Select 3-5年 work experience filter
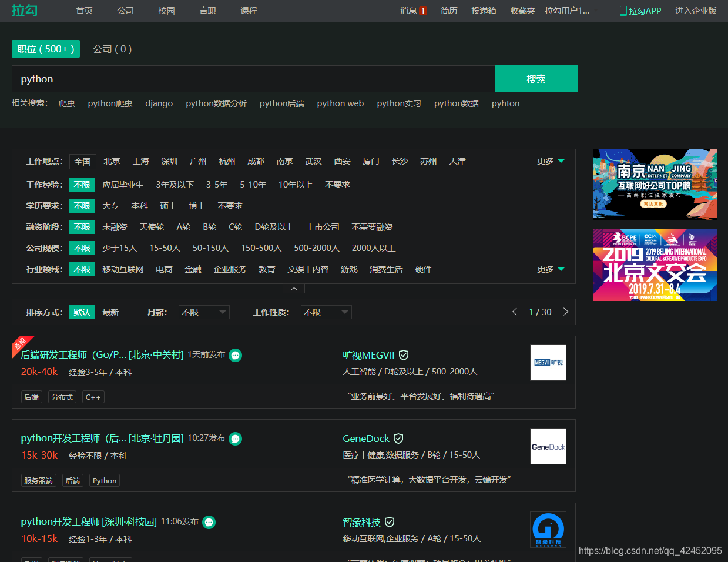The height and width of the screenshot is (562, 728). click(217, 185)
